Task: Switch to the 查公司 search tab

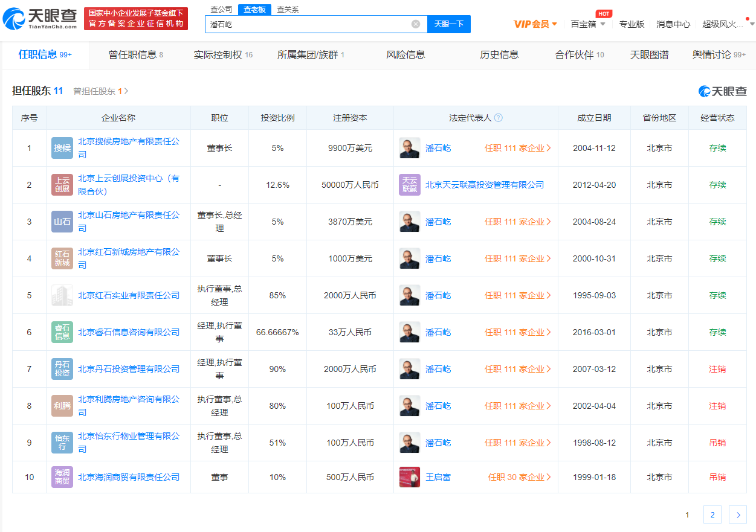Action: 221,9
